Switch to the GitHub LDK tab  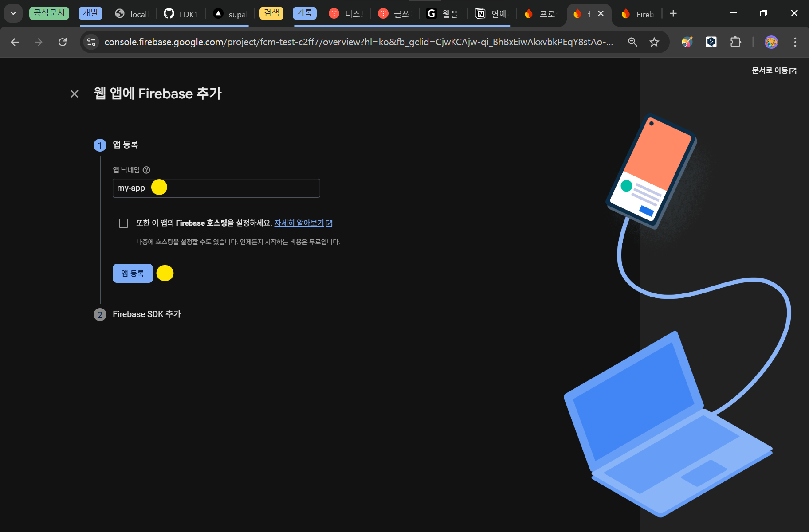tap(181, 14)
